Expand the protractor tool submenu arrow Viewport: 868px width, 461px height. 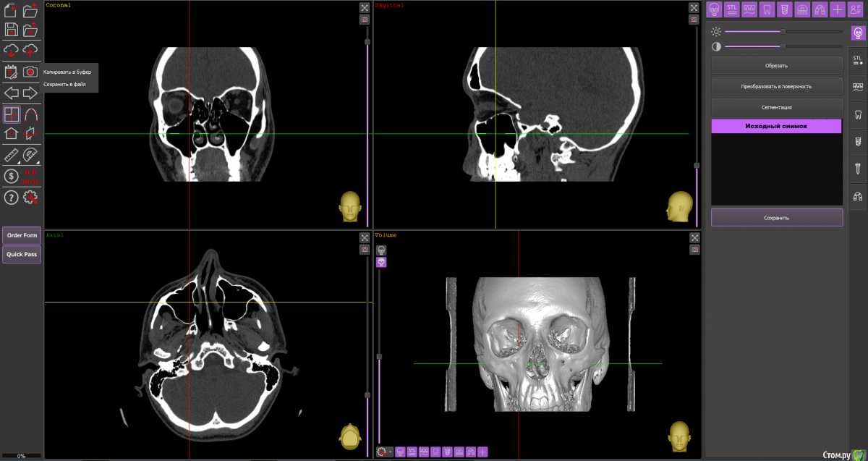(38, 163)
